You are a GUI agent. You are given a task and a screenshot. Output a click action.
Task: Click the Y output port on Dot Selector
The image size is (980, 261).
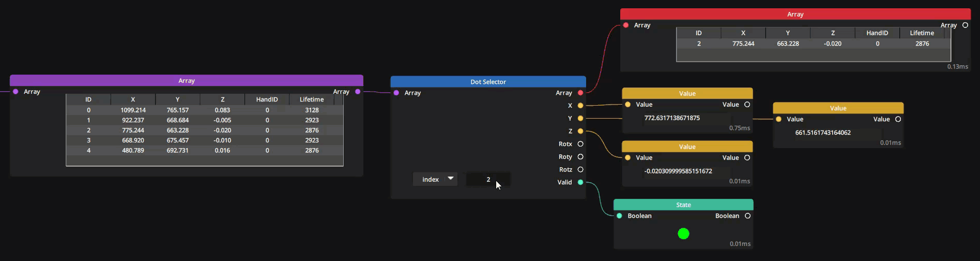pos(580,119)
